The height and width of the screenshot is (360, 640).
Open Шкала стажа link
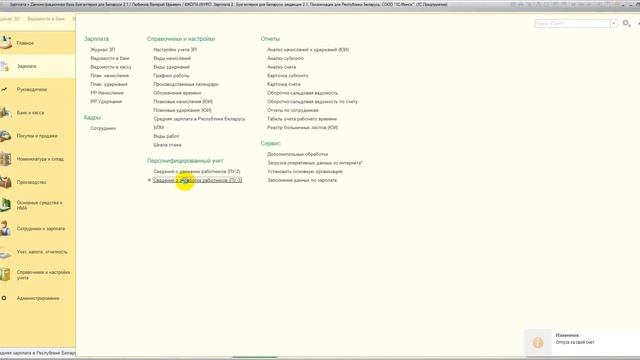tap(167, 145)
